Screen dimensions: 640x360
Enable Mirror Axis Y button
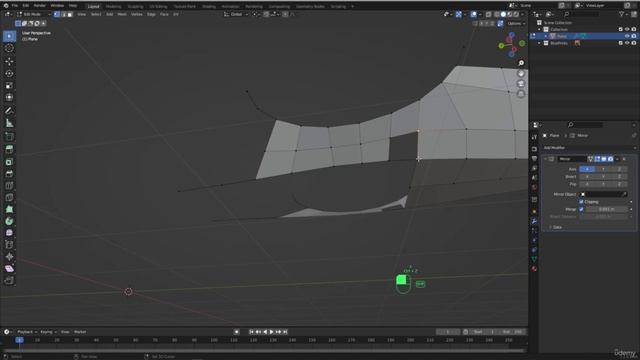(x=603, y=169)
